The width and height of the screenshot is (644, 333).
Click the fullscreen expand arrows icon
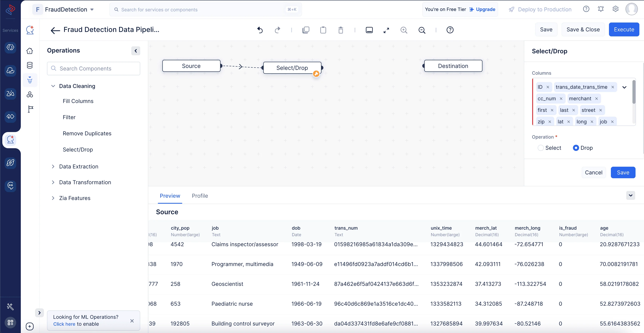(386, 30)
